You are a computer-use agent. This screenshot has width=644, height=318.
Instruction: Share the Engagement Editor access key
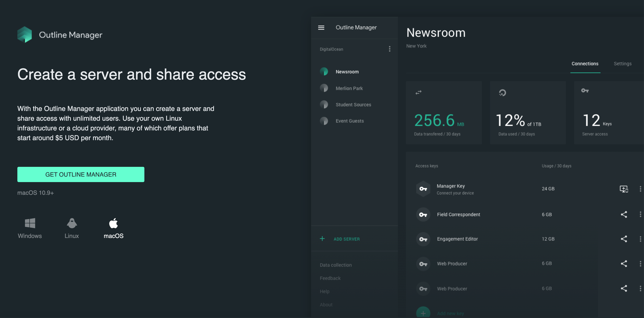pos(624,239)
